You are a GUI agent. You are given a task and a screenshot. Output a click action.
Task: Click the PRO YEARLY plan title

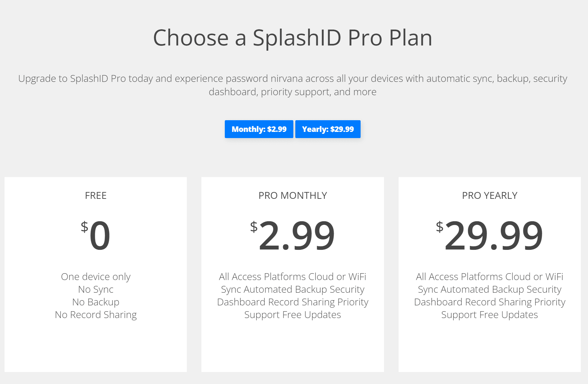click(490, 196)
